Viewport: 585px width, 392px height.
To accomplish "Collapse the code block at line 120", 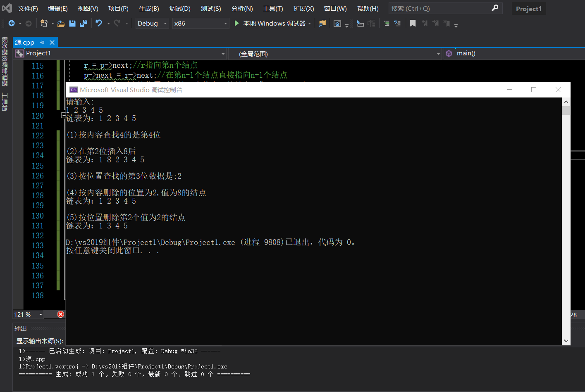I will point(63,116).
